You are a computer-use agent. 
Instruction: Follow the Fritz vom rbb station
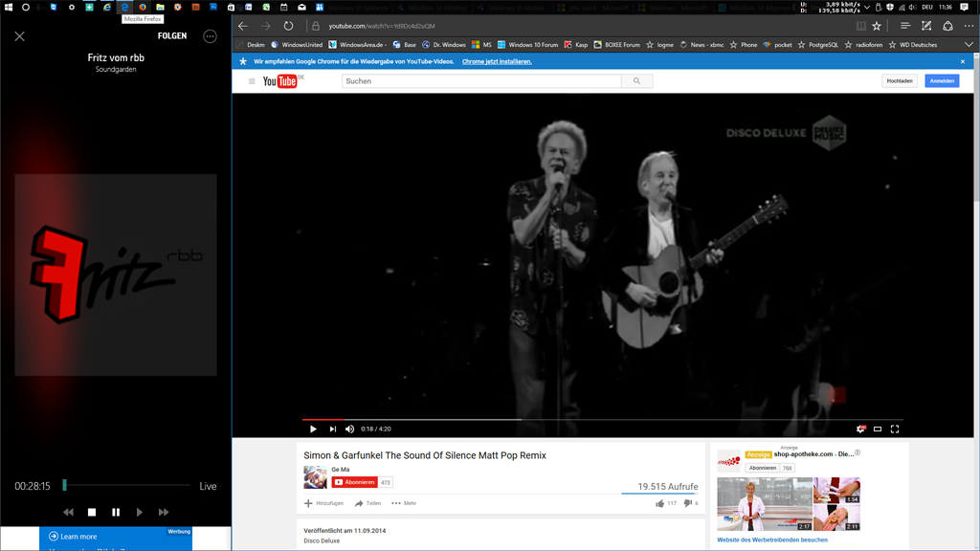pyautogui.click(x=172, y=36)
